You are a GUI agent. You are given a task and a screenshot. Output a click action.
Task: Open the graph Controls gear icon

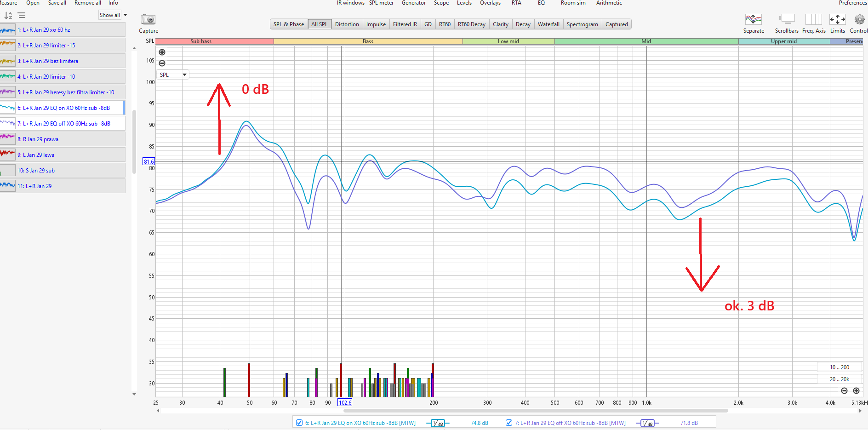(x=859, y=19)
